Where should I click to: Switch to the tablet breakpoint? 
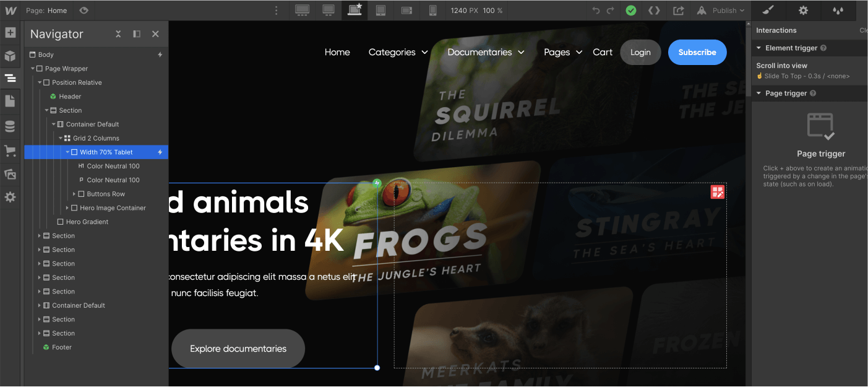click(x=381, y=10)
